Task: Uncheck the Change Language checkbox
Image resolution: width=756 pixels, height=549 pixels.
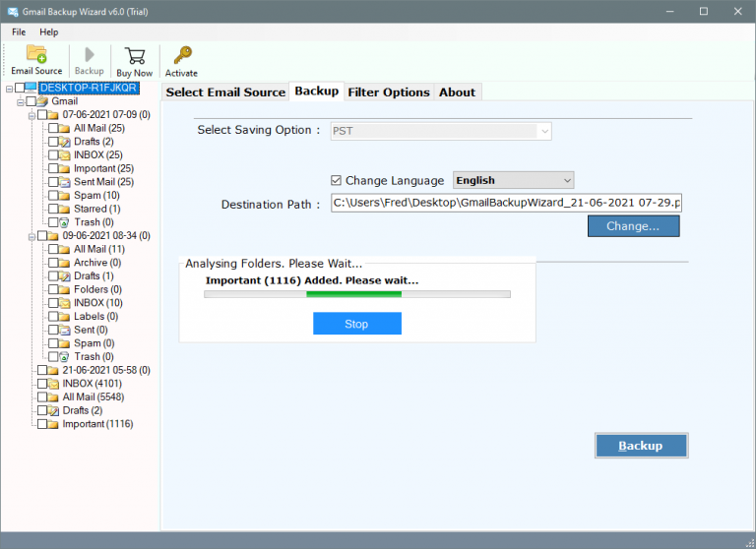Action: click(336, 180)
